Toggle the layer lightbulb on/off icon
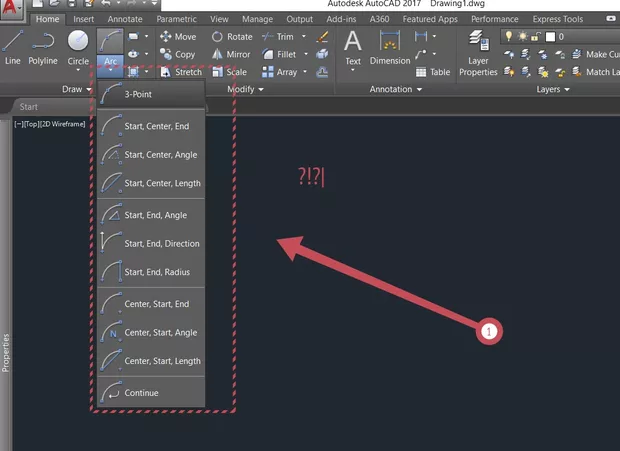Image resolution: width=620 pixels, height=451 pixels. click(508, 37)
